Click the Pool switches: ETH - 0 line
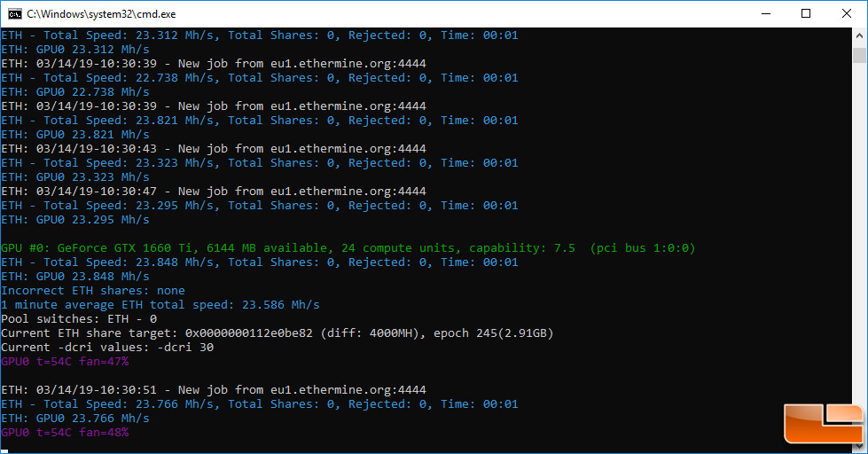This screenshot has width=868, height=454. point(79,319)
